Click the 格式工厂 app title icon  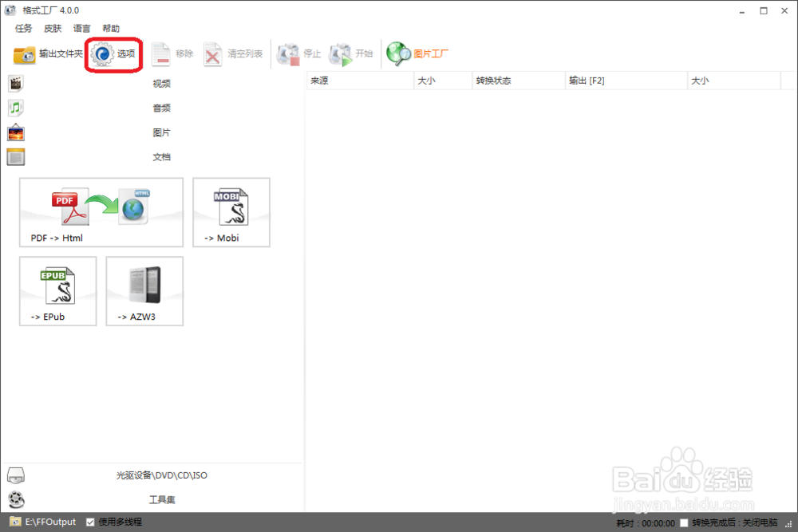(10, 10)
